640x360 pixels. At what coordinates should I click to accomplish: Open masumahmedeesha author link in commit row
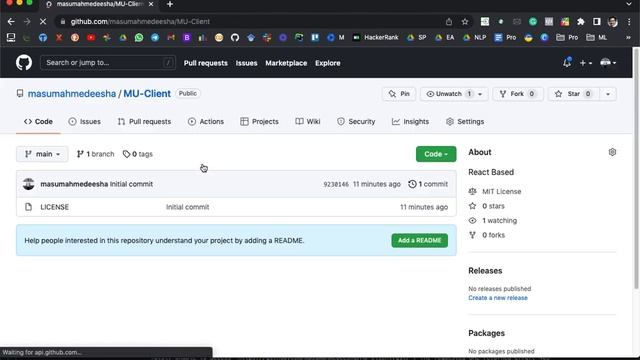pyautogui.click(x=74, y=184)
